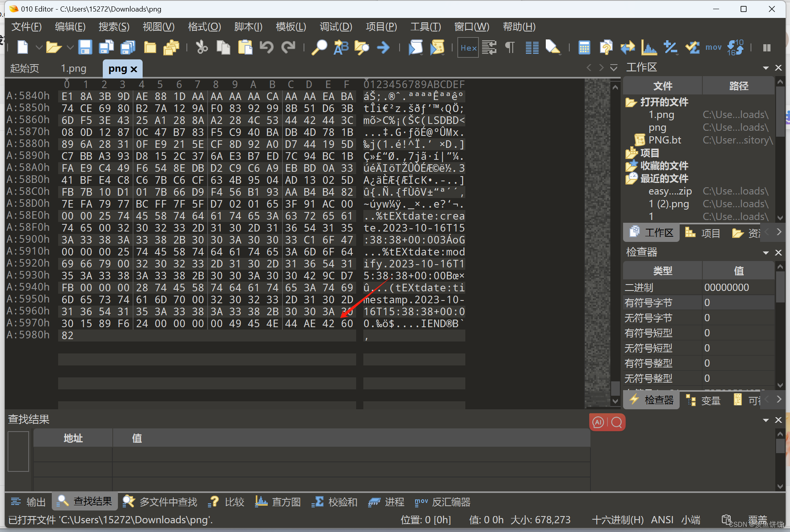
Task: Open the 模板(L) menu
Action: pos(291,27)
